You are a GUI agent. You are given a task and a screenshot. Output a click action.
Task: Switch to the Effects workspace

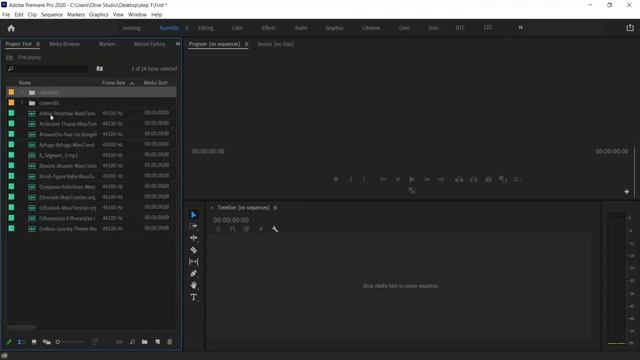pos(269,28)
